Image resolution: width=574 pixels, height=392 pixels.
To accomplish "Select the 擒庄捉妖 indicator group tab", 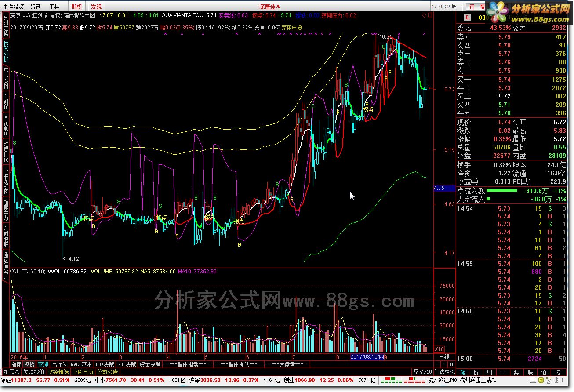I will (x=239, y=364).
